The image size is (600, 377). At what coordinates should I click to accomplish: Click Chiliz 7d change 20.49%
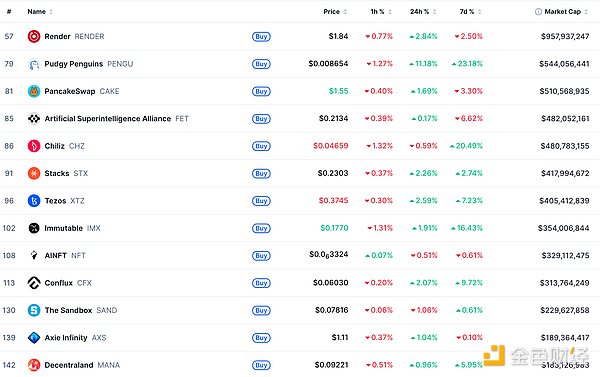click(466, 146)
